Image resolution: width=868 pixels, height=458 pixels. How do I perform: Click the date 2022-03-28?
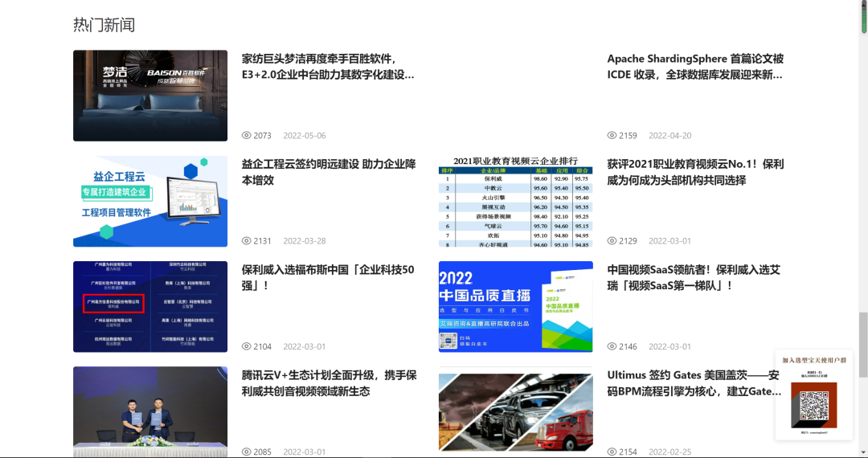click(305, 241)
